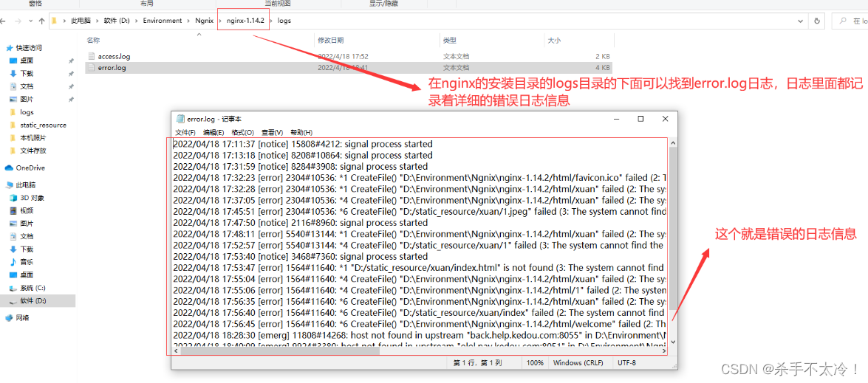868x383 pixels.
Task: Click the back.help.kedou.com:8055 log line
Action: click(x=420, y=335)
